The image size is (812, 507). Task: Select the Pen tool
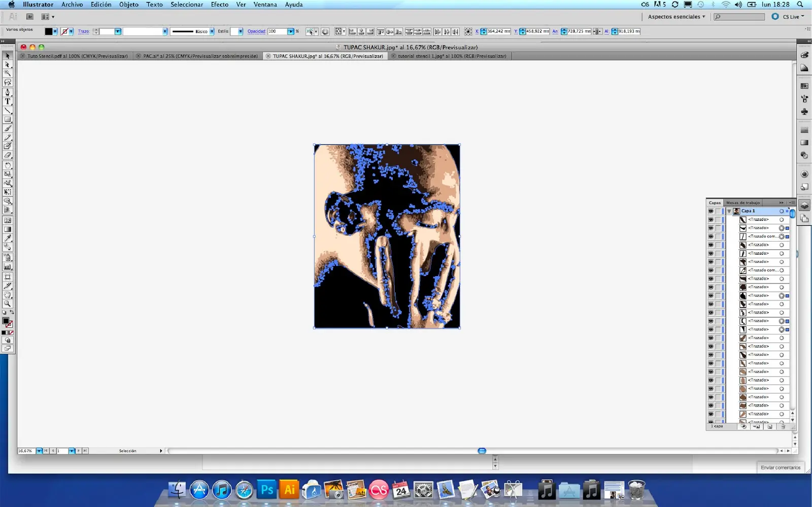[x=8, y=92]
